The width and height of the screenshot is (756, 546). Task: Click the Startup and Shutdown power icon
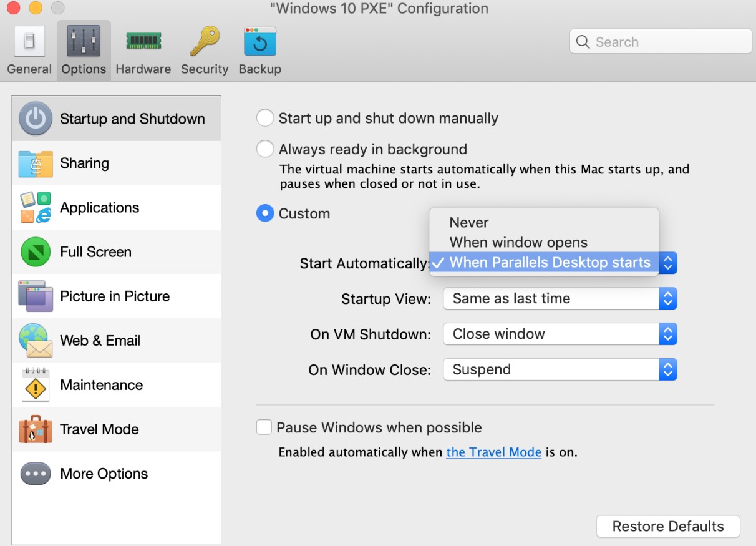(x=36, y=119)
